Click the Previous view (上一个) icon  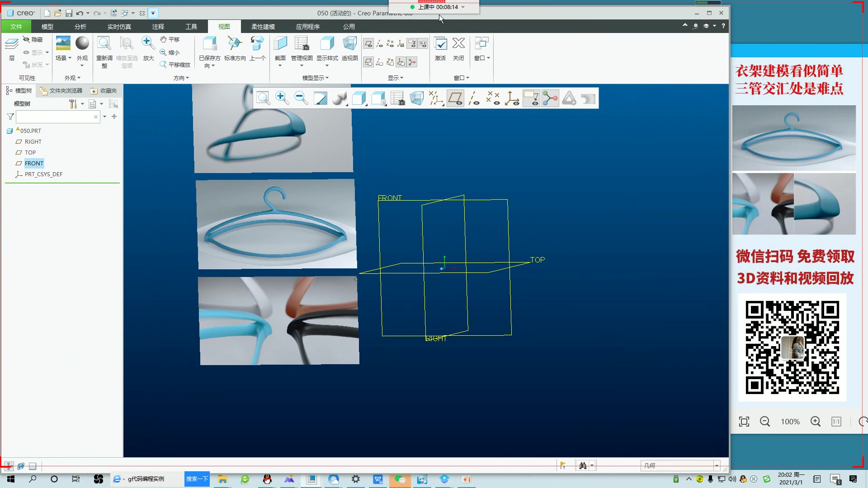pos(257,44)
